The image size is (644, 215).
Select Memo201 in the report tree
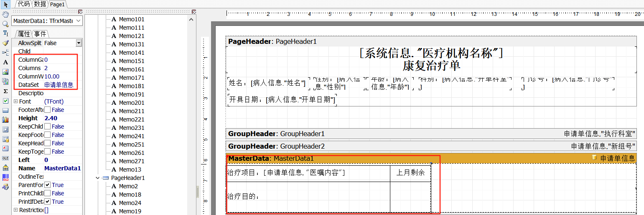coord(132,103)
